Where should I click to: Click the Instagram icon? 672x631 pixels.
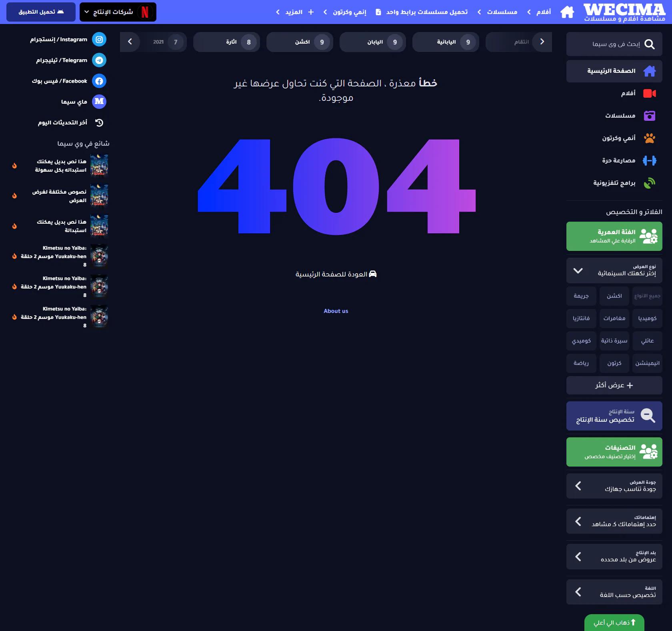(x=99, y=40)
